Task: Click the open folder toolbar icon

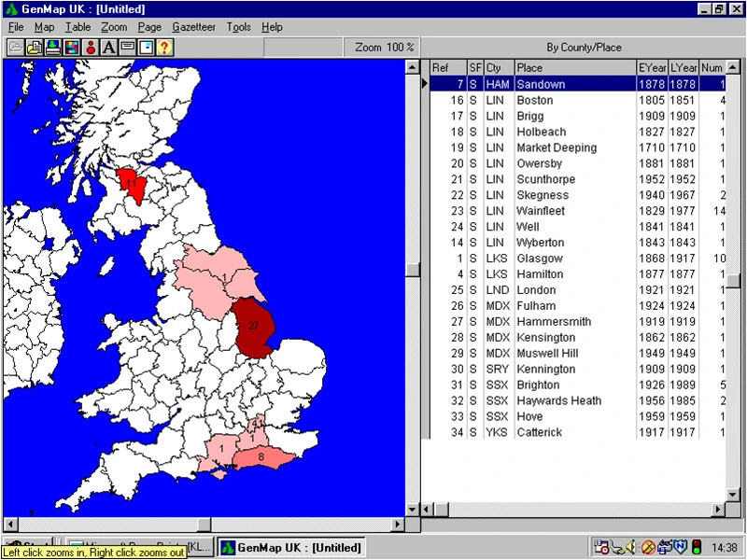Action: [x=16, y=48]
